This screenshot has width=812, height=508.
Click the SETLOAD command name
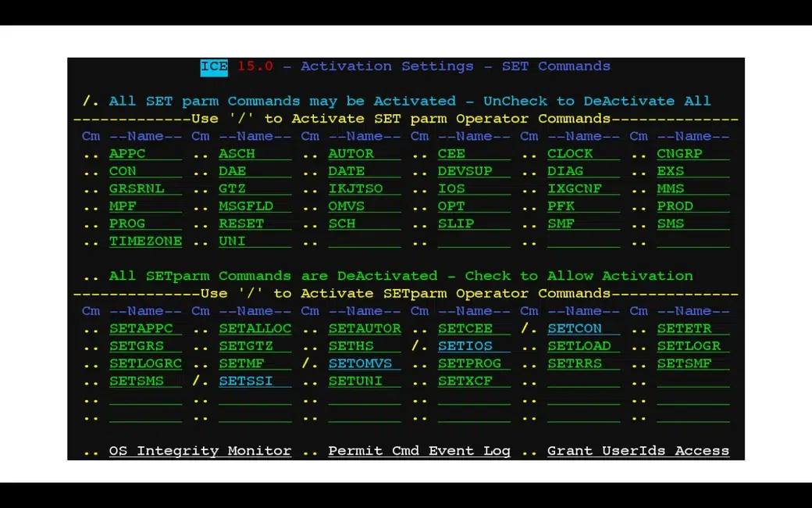coord(579,346)
